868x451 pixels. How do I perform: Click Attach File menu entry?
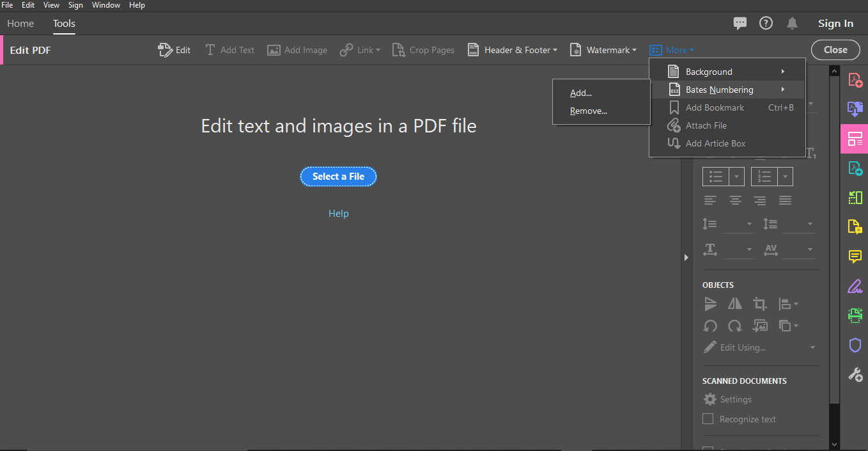pos(727,125)
